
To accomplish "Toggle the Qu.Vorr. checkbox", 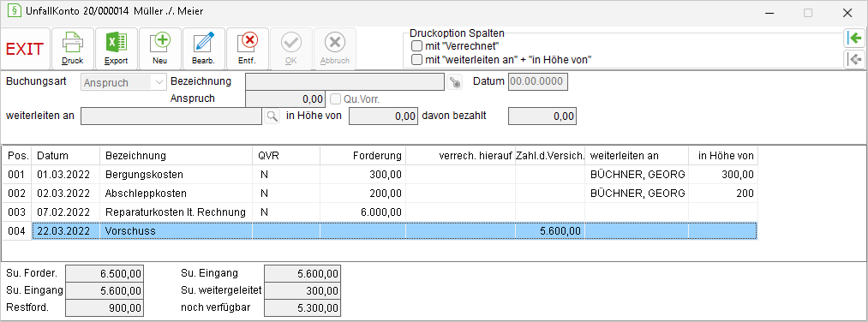I will pyautogui.click(x=336, y=99).
